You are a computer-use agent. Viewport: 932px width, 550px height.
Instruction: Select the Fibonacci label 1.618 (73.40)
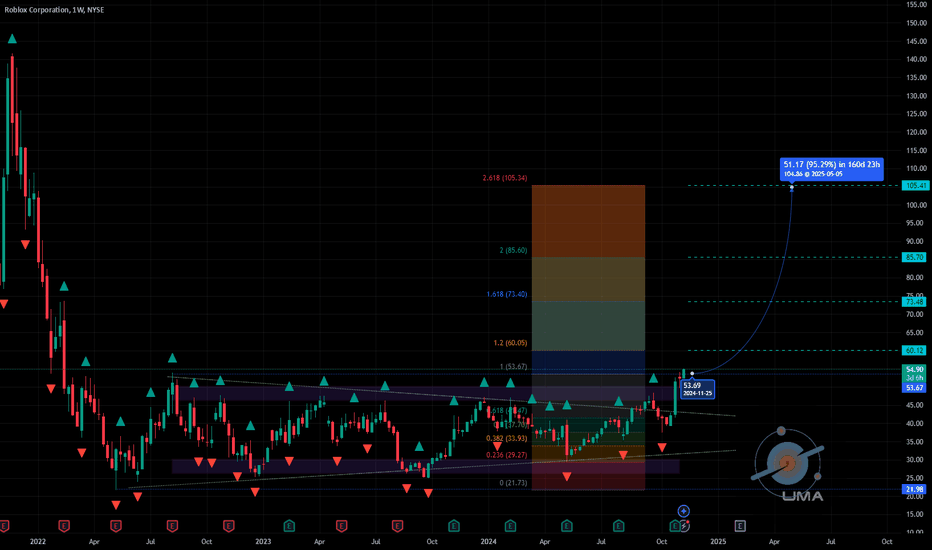(506, 294)
